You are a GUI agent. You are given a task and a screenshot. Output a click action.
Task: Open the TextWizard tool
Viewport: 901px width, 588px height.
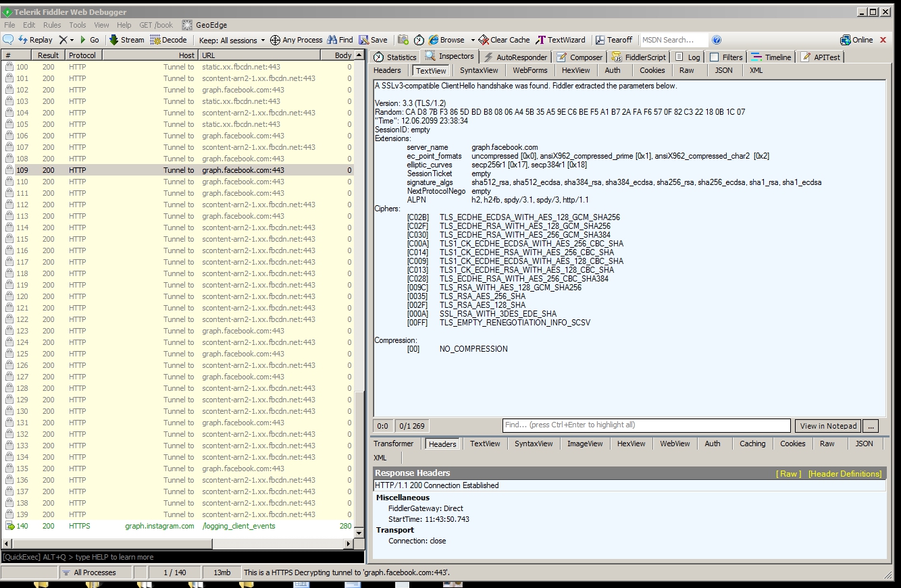(x=561, y=40)
